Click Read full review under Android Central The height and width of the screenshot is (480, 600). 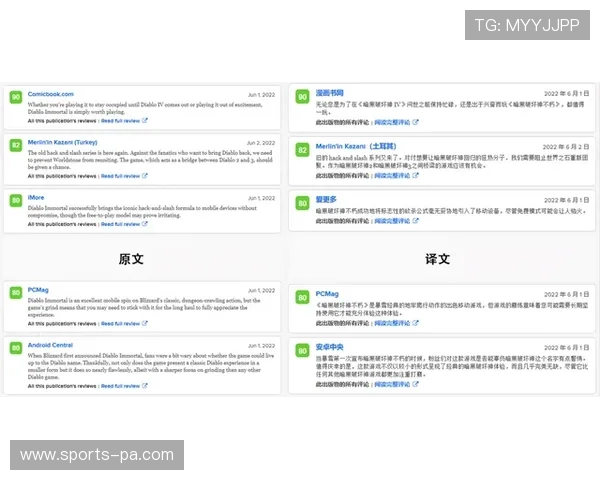coord(120,386)
